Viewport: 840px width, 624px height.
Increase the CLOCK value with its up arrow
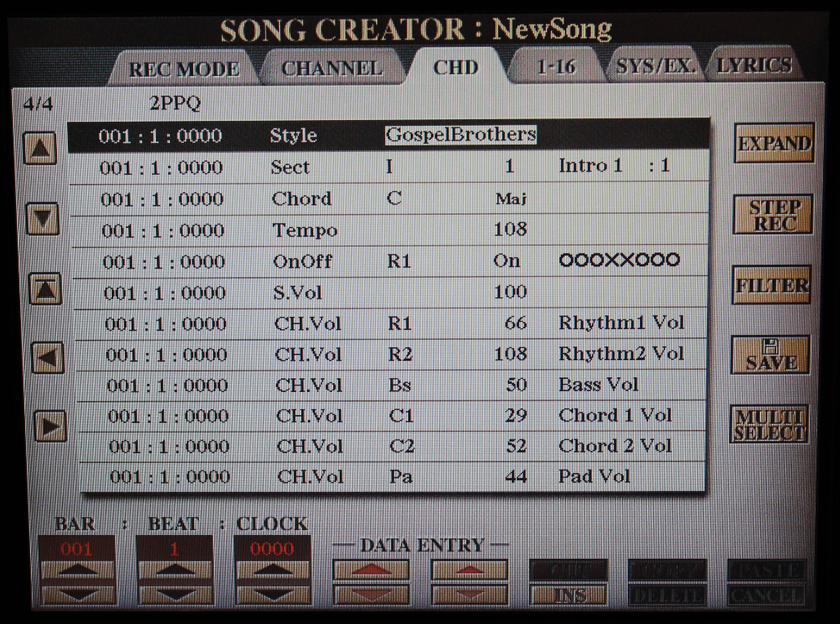click(273, 571)
